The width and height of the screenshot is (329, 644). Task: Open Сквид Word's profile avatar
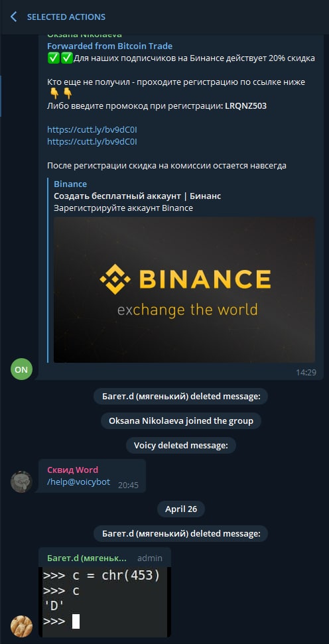point(21,482)
